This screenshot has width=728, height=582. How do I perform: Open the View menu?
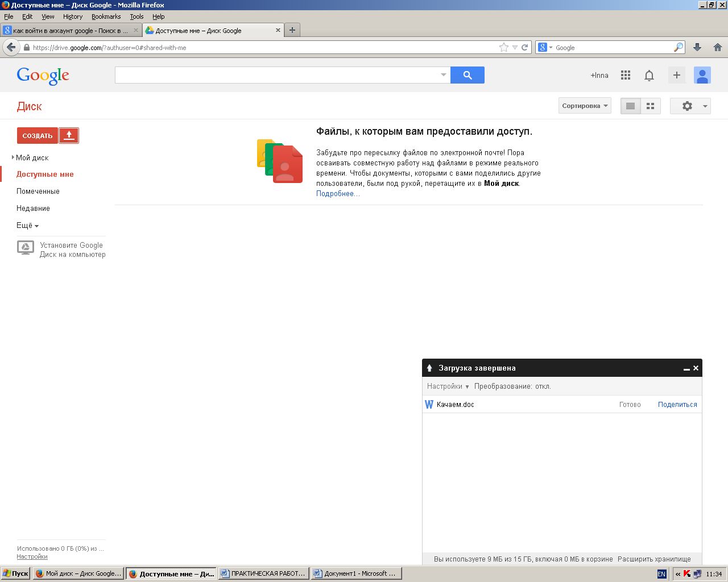(48, 16)
